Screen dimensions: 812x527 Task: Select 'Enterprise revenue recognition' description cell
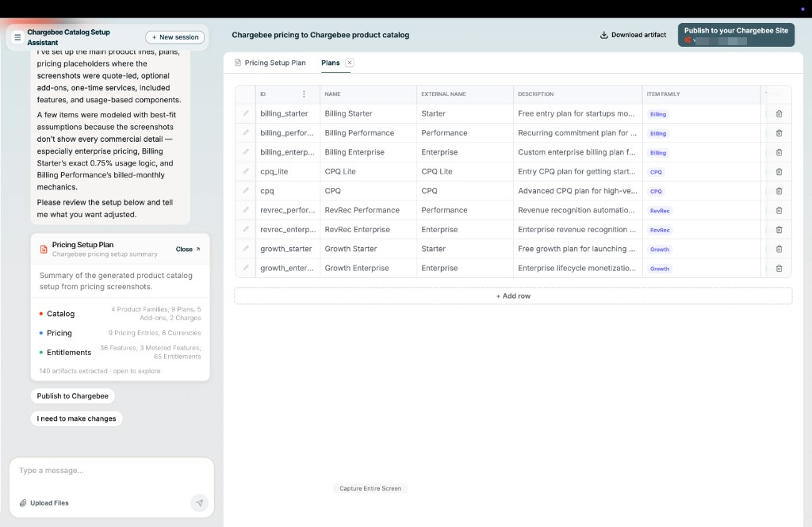click(x=577, y=229)
